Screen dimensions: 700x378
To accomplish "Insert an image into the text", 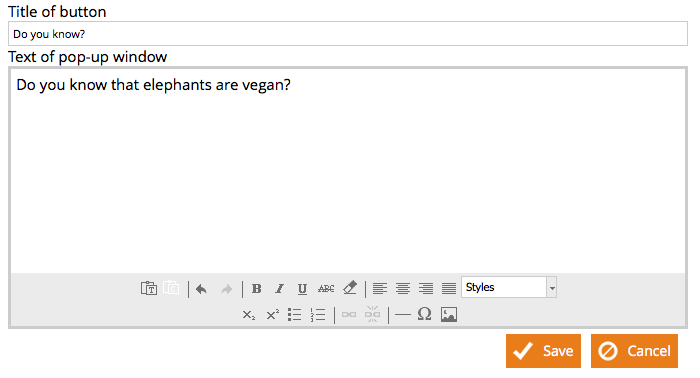I will pyautogui.click(x=449, y=315).
